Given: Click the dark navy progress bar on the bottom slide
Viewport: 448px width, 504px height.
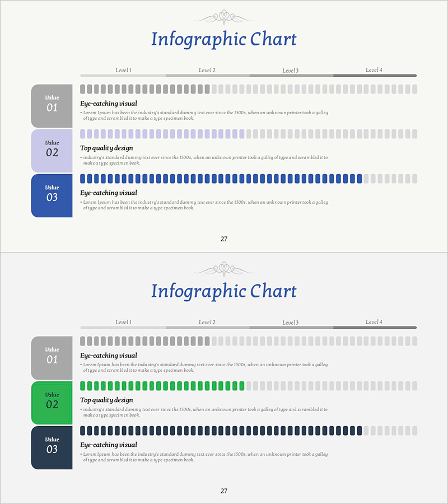Looking at the screenshot, I should [x=221, y=431].
